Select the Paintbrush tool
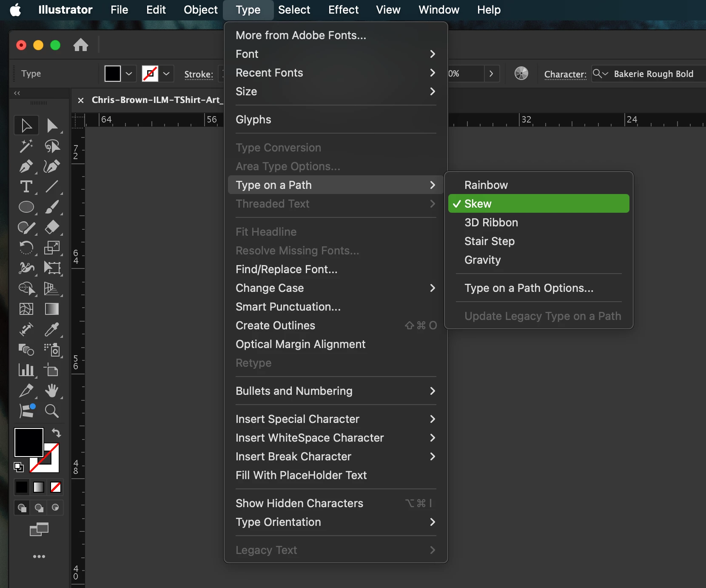This screenshot has height=588, width=706. (52, 207)
